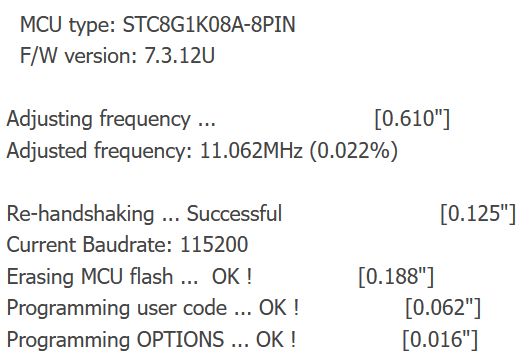Click the 115200 baudrate number
This screenshot has width=532, height=364.
(x=214, y=244)
